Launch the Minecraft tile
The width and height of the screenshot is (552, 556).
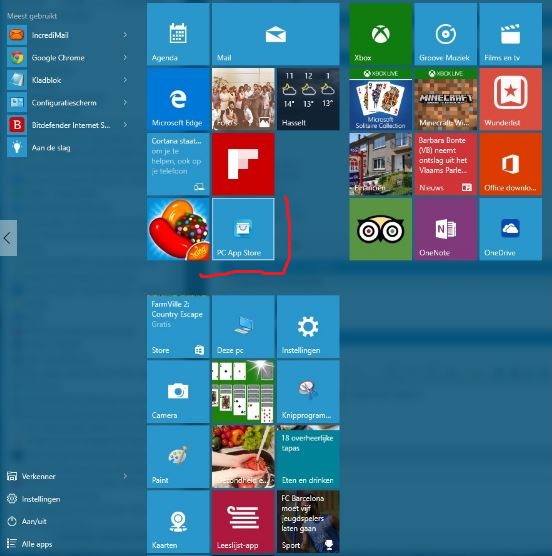pyautogui.click(x=445, y=99)
